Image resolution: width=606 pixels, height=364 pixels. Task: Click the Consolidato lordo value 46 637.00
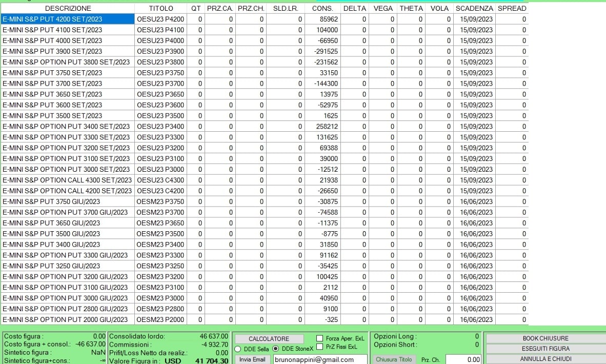pos(214,336)
